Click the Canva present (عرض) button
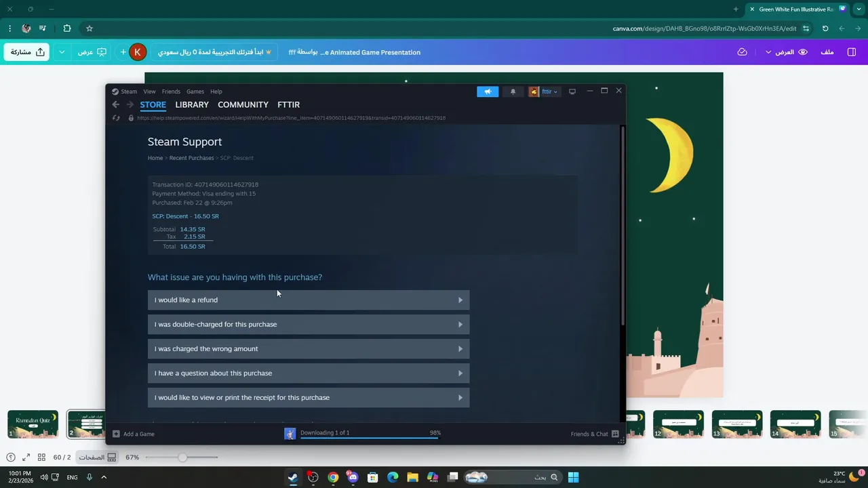868x488 pixels. pyautogui.click(x=92, y=52)
